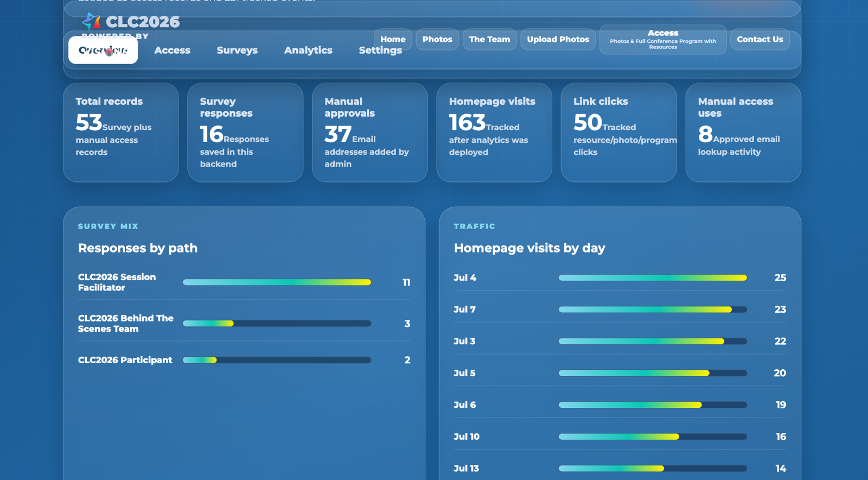Image resolution: width=868 pixels, height=480 pixels.
Task: Click the Homepage visits stat card
Action: tap(494, 132)
